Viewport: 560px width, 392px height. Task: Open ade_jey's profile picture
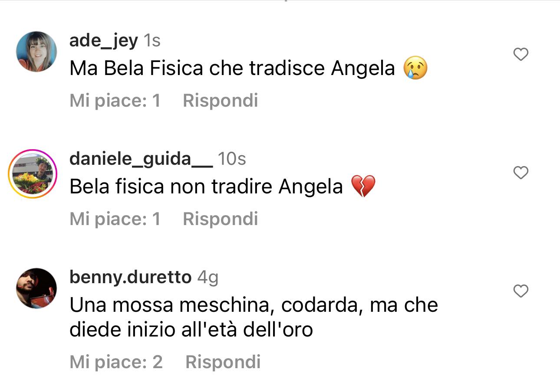(x=36, y=52)
